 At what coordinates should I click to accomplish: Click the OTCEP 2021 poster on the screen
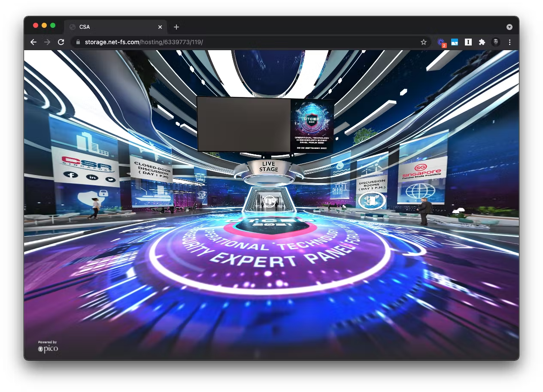[x=312, y=126]
